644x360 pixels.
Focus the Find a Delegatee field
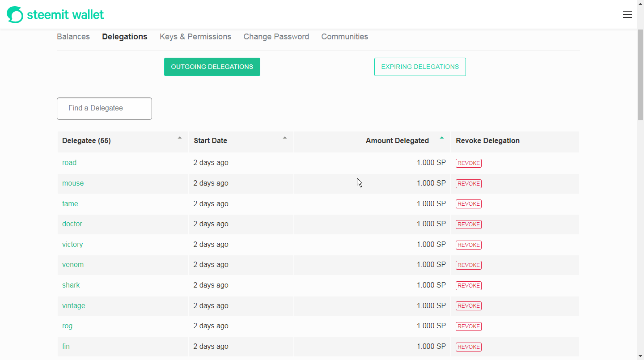coord(104,108)
